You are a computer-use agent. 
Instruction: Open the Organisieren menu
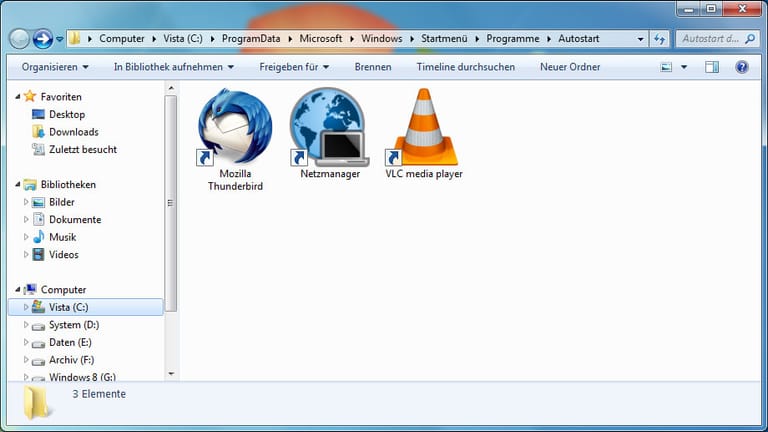pyautogui.click(x=55, y=67)
